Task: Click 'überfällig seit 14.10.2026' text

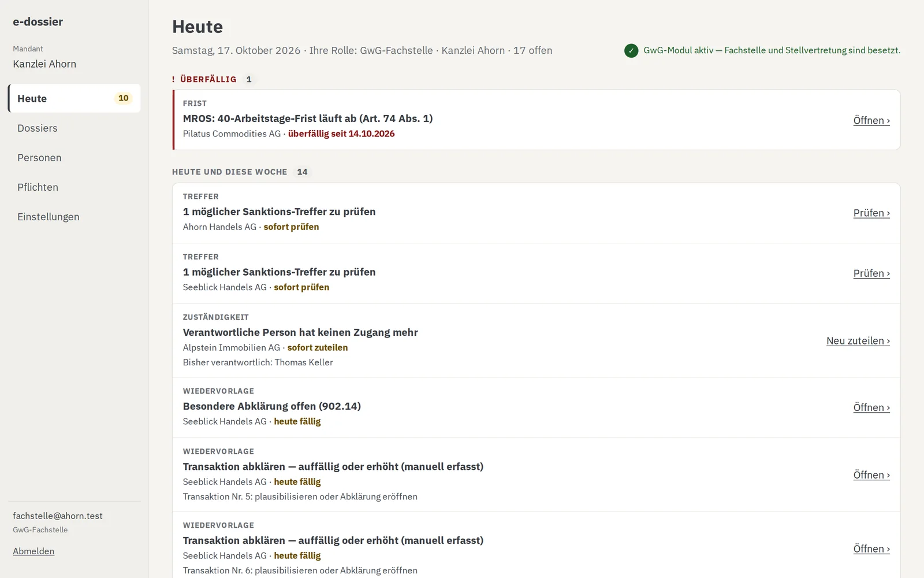Action: tap(341, 134)
